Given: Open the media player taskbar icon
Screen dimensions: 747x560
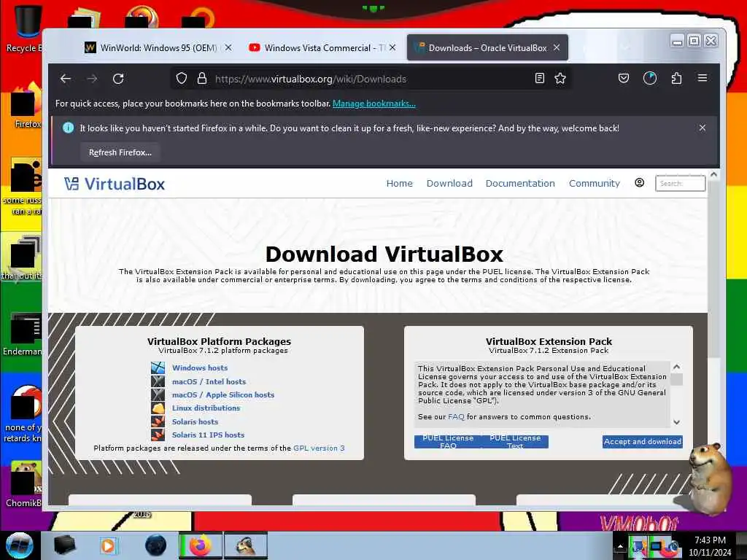Looking at the screenshot, I should 108,545.
